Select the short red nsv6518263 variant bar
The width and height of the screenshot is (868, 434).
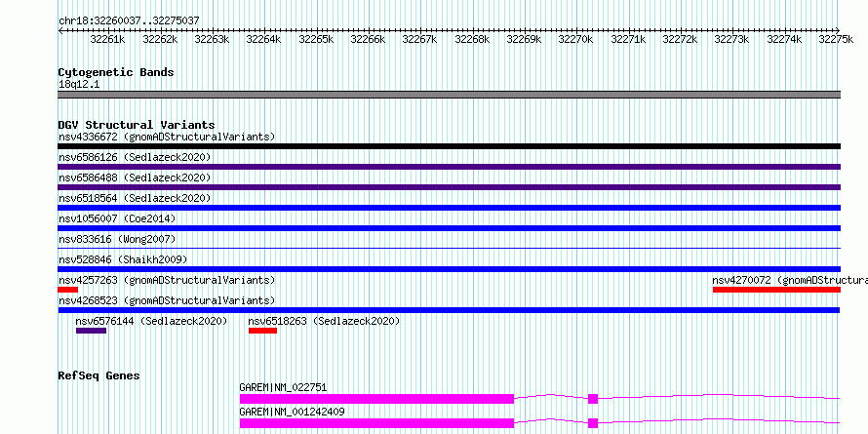click(262, 331)
